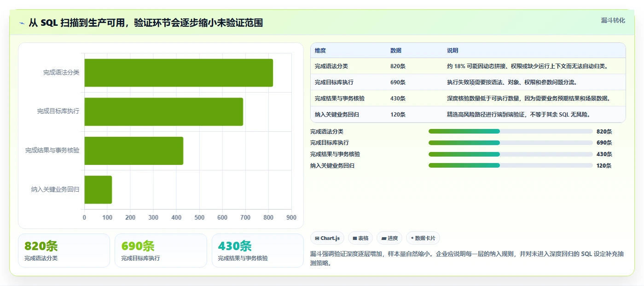
Task: Click the 完成结果与事务核验 bar in the chart
Action: click(133, 151)
